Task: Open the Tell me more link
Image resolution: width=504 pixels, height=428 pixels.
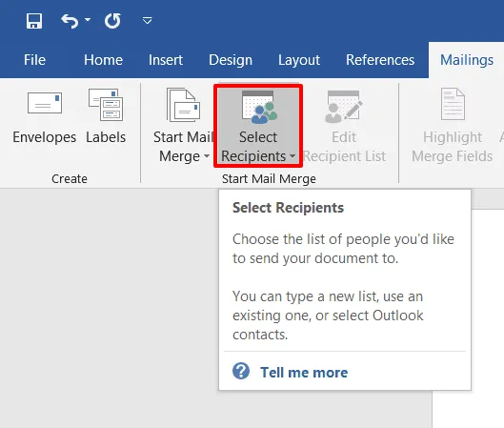Action: click(x=304, y=373)
